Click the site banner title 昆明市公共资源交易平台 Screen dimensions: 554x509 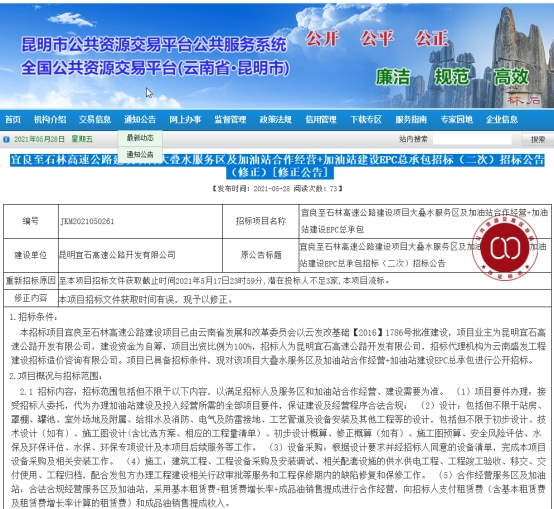point(154,45)
